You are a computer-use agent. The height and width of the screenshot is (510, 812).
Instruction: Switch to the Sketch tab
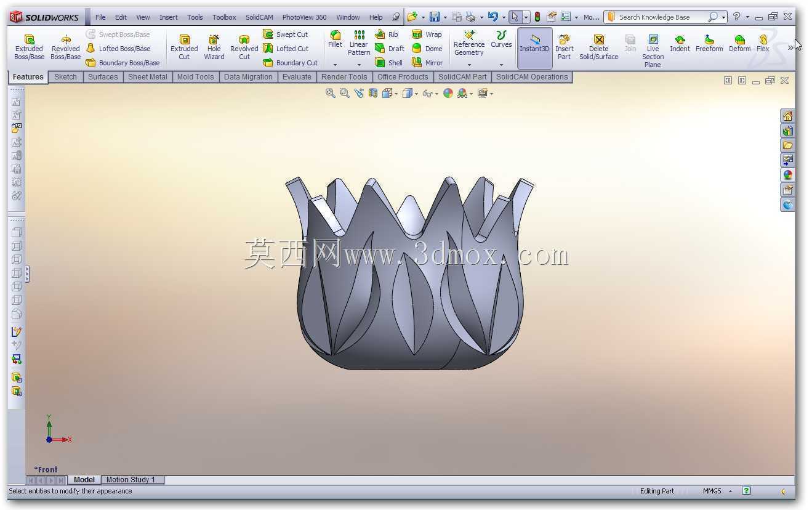[65, 77]
